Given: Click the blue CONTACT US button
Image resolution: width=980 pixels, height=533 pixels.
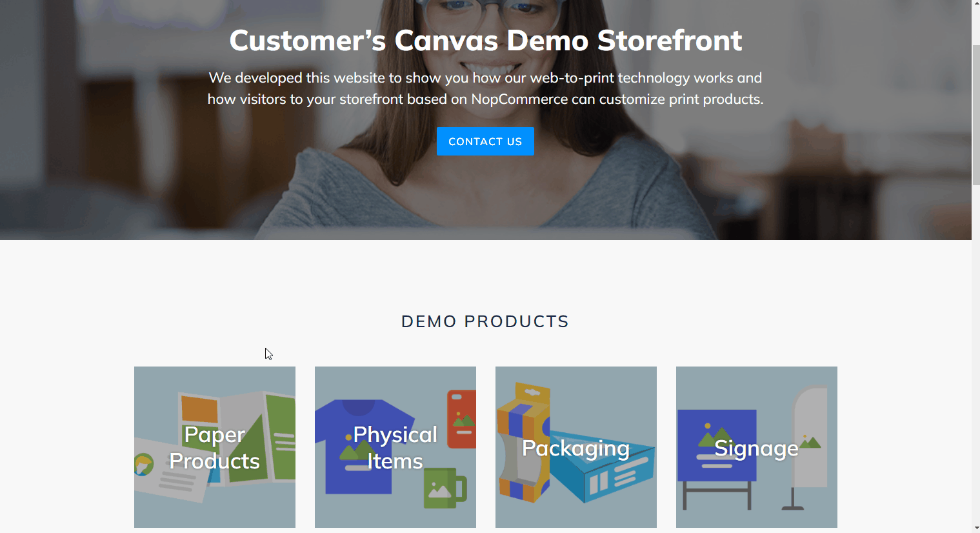Looking at the screenshot, I should pyautogui.click(x=485, y=141).
